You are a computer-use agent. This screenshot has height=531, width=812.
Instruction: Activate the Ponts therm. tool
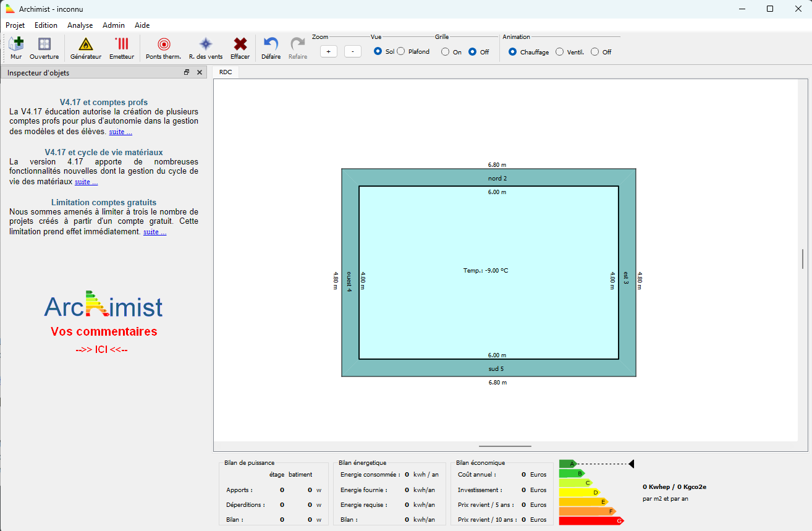163,48
